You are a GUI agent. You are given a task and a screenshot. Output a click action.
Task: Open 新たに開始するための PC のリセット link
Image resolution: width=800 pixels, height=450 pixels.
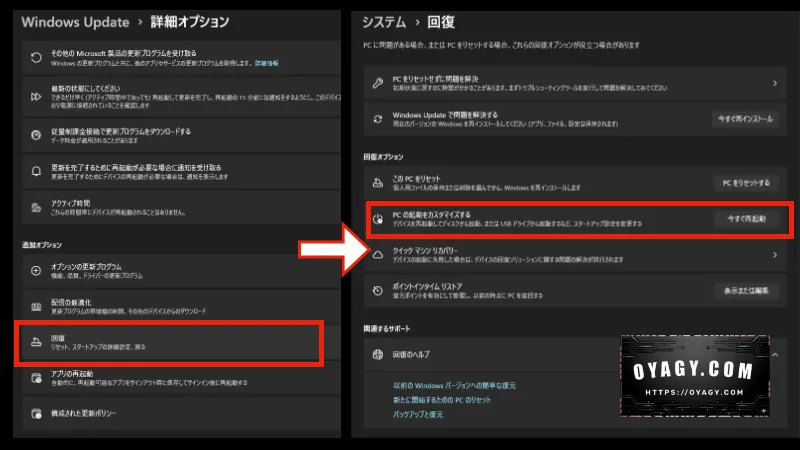(442, 400)
